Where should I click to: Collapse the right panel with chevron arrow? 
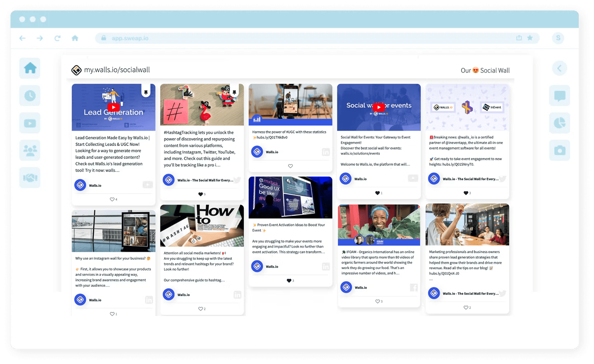pyautogui.click(x=559, y=68)
